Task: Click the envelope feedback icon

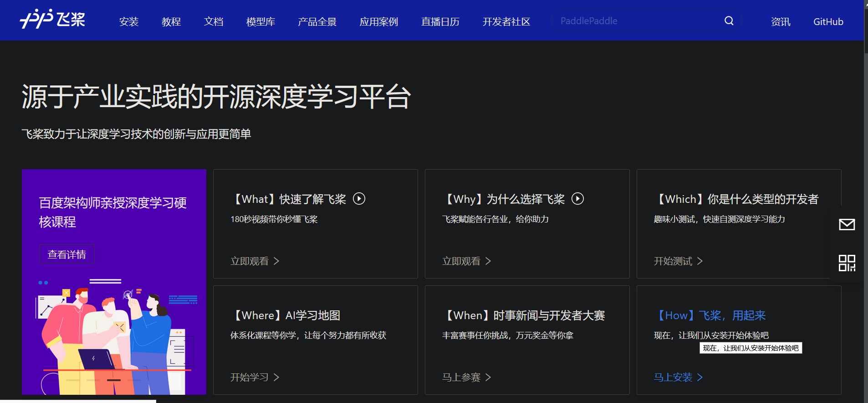Action: point(847,224)
